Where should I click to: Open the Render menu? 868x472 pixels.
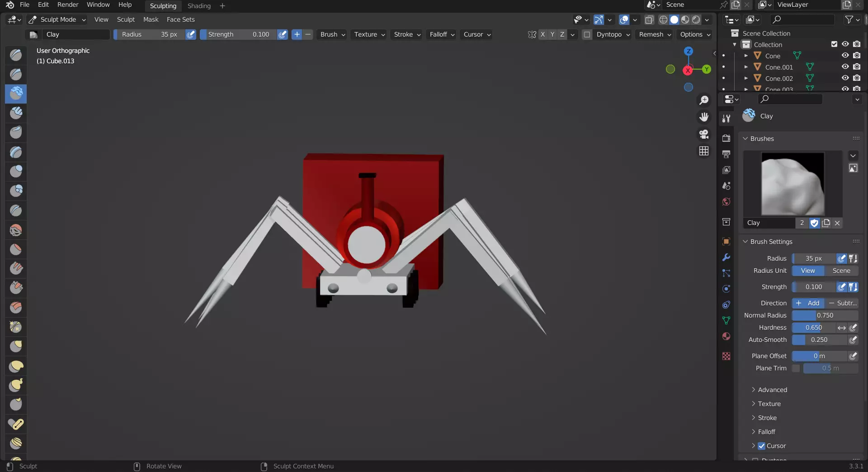(x=68, y=5)
